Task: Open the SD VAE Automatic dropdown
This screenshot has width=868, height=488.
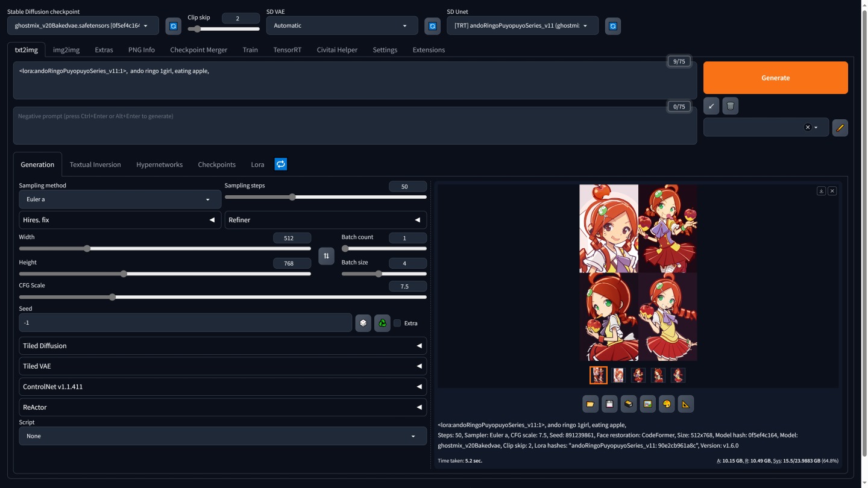Action: pos(342,25)
